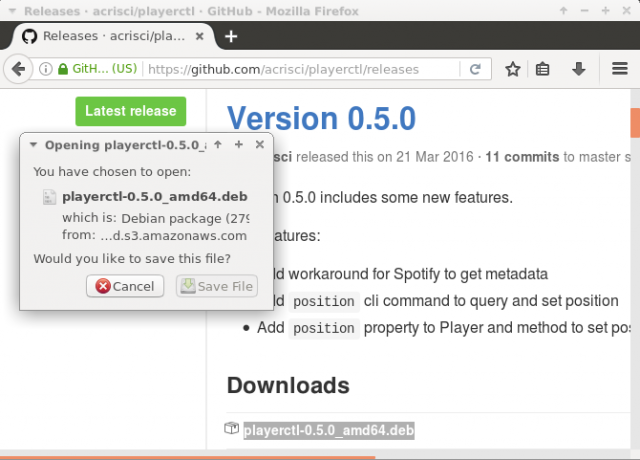The width and height of the screenshot is (640, 460).
Task: Select the Releases acrisci/playerctl tab
Action: [x=113, y=36]
